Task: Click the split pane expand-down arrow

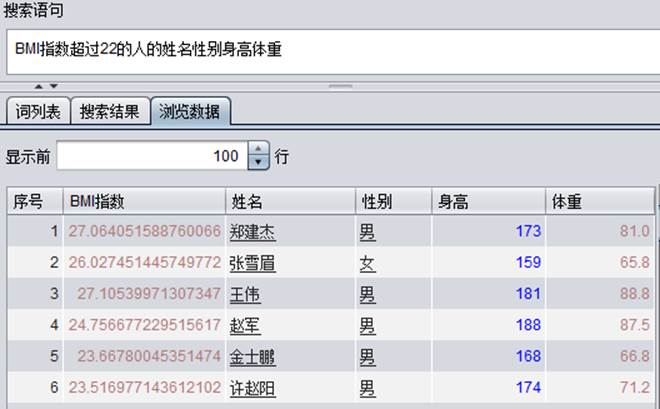Action: coord(54,86)
